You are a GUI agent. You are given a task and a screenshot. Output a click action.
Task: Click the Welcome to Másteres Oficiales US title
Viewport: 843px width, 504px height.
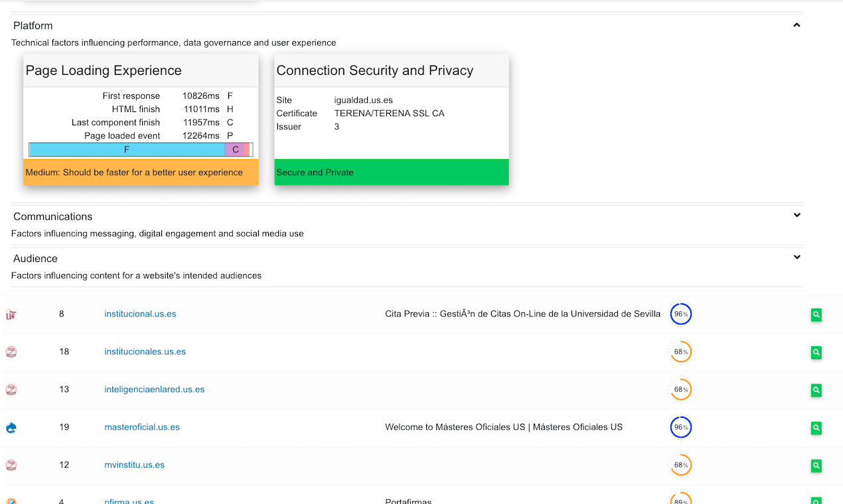504,427
